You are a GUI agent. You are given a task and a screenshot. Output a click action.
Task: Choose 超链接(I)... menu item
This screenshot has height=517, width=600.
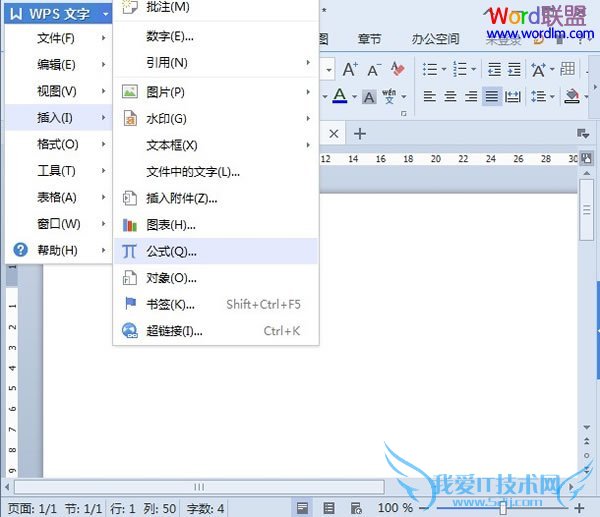(216, 331)
